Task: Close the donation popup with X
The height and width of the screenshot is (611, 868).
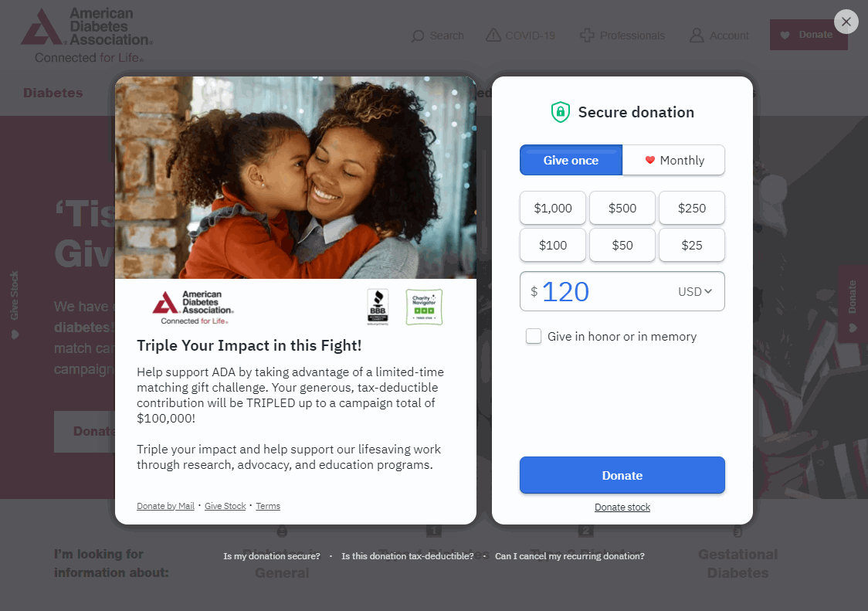Action: coord(846,22)
